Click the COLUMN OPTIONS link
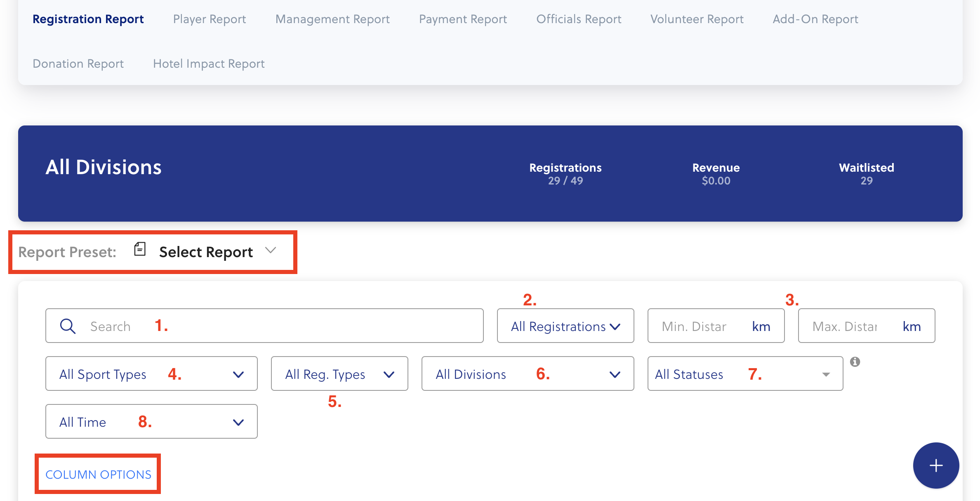980x501 pixels. pos(98,475)
